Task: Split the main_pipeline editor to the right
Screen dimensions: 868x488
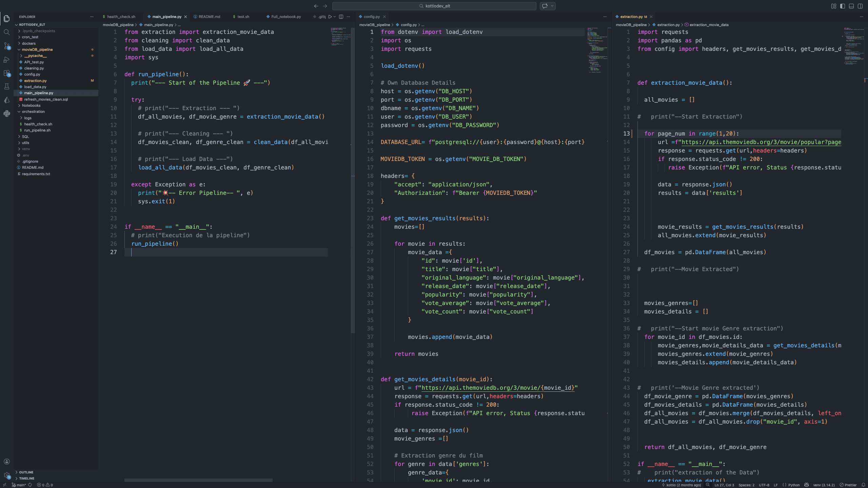Action: [341, 17]
